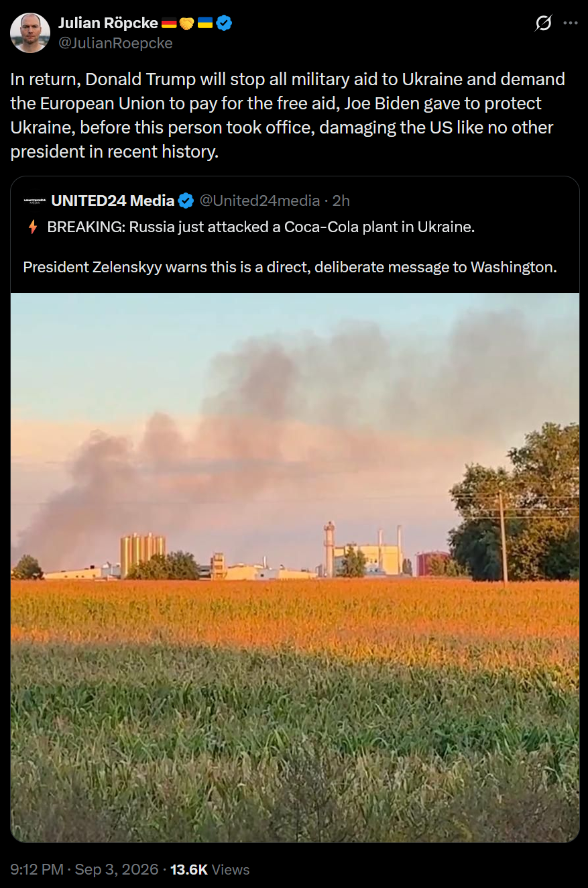Click the UNITED24 Media logo avatar

coord(35,201)
